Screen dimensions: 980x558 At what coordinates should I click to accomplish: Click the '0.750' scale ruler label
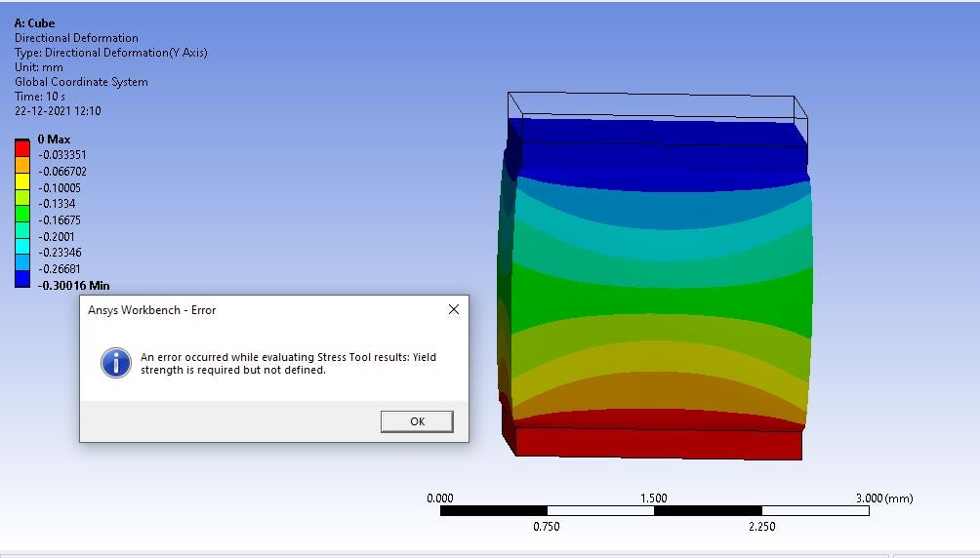[547, 527]
